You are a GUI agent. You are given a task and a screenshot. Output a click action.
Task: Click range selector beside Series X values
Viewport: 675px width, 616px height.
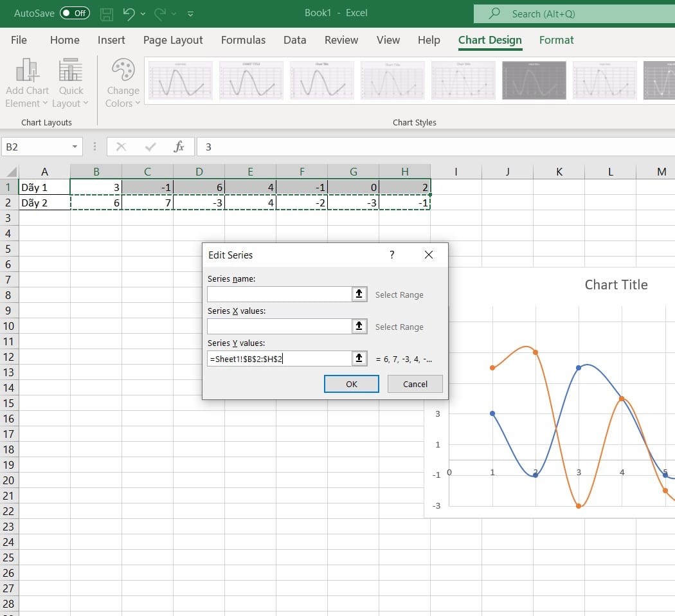359,326
